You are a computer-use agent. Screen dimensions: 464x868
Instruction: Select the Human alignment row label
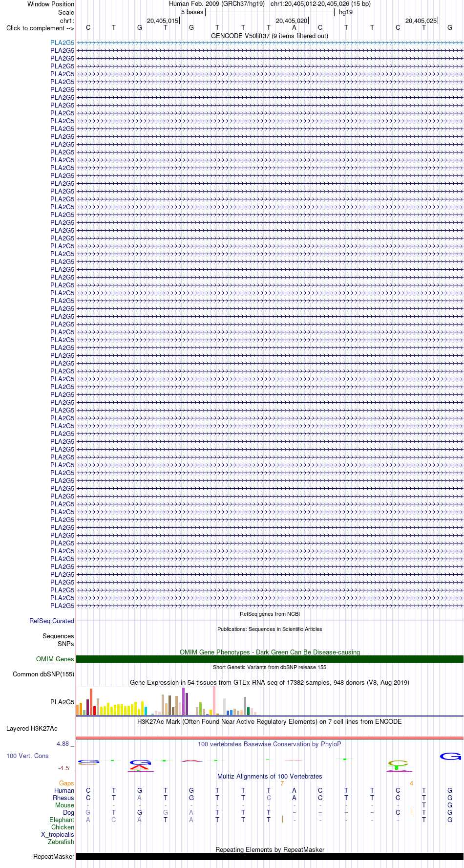[64, 791]
